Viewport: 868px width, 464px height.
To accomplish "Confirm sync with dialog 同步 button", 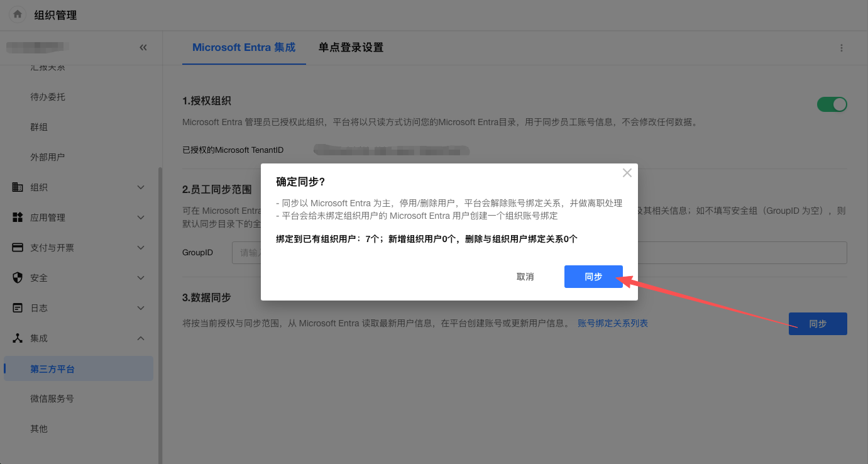I will click(593, 277).
